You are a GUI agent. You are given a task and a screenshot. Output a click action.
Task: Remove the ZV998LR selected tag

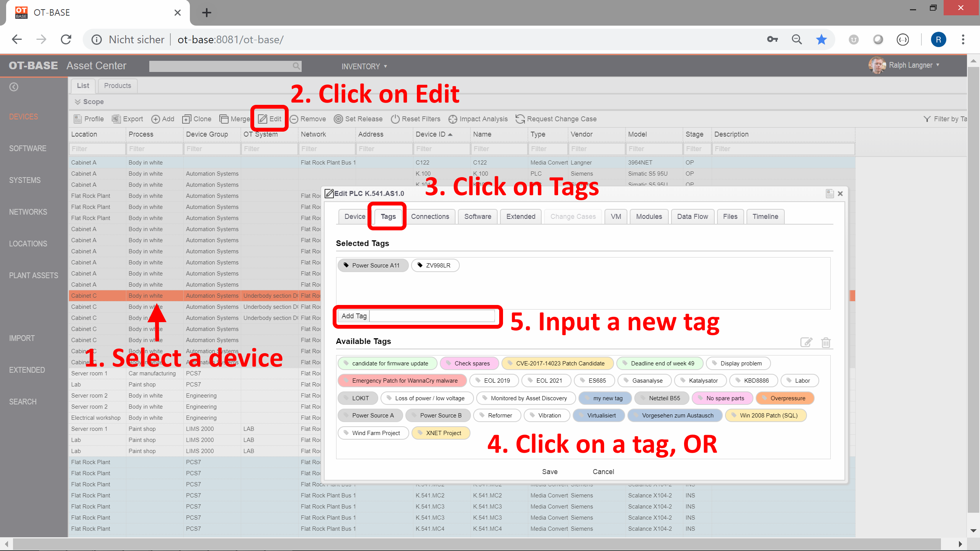(x=435, y=265)
